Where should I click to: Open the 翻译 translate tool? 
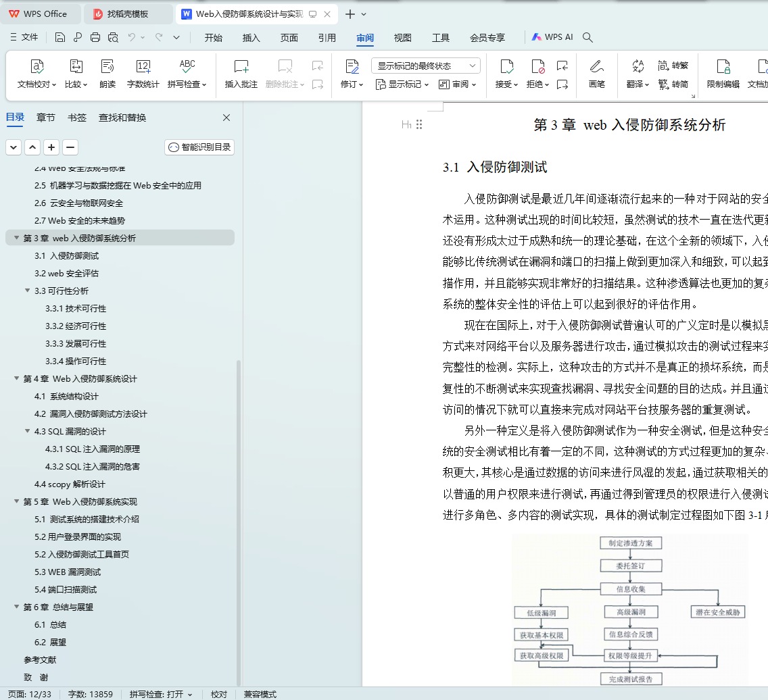point(638,74)
